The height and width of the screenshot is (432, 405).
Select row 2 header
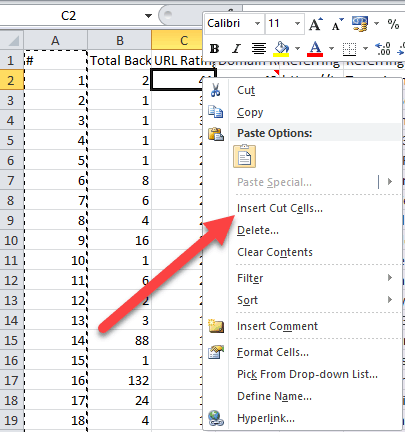click(x=11, y=80)
